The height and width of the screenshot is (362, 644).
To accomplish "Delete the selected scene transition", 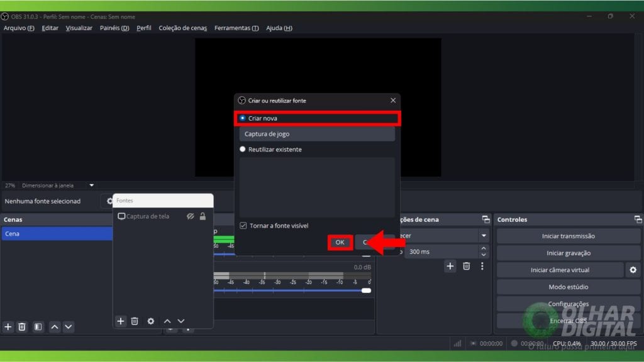I will (466, 266).
